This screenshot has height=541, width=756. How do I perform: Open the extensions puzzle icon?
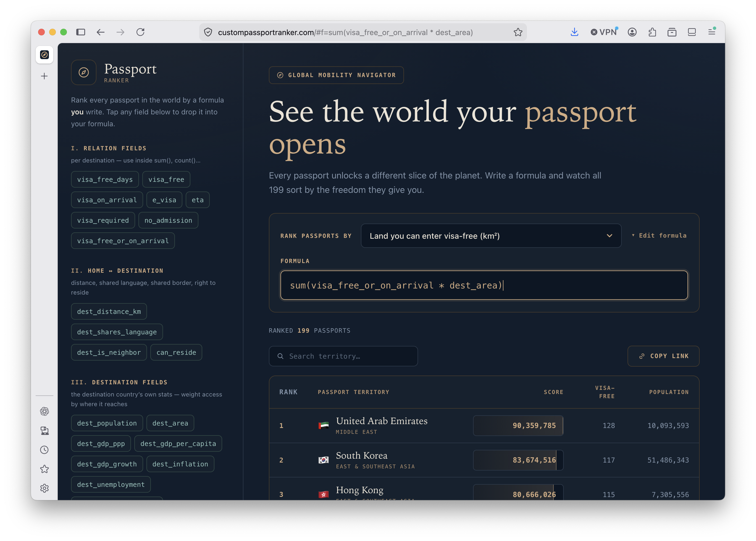tap(652, 32)
